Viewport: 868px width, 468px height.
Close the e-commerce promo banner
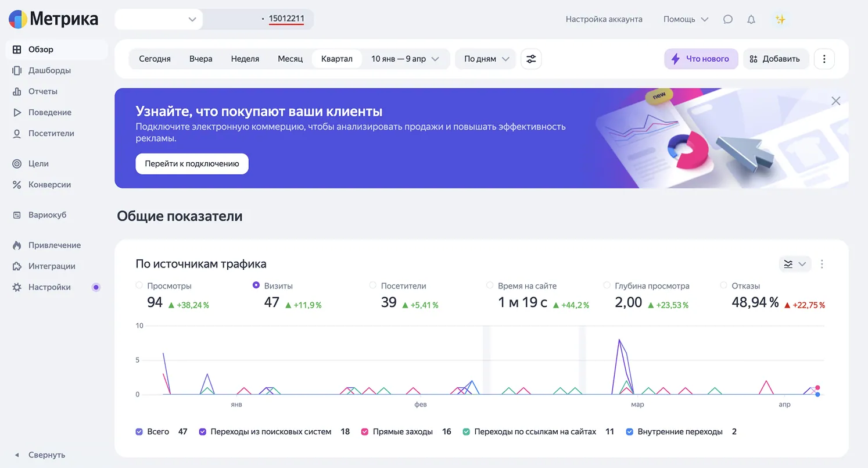pyautogui.click(x=836, y=101)
